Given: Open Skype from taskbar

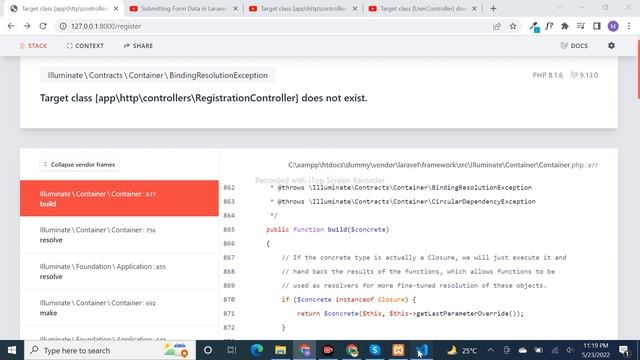Looking at the screenshot, I should coord(375,350).
